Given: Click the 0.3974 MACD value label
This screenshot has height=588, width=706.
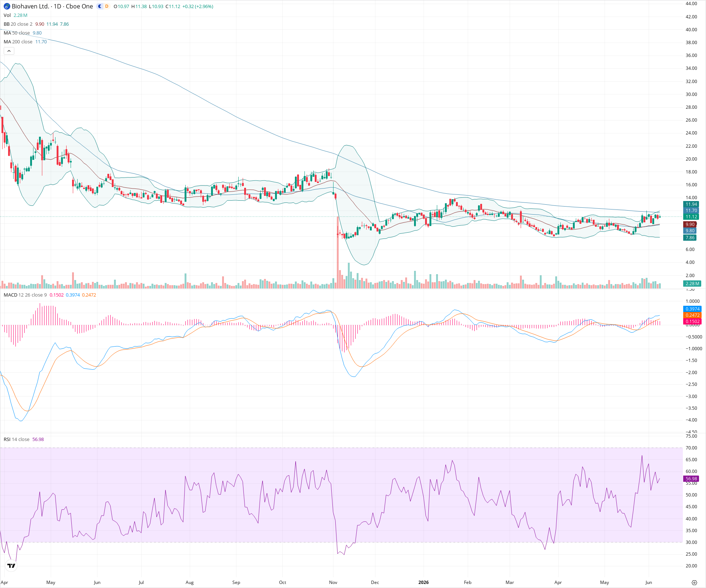Looking at the screenshot, I should (x=692, y=309).
